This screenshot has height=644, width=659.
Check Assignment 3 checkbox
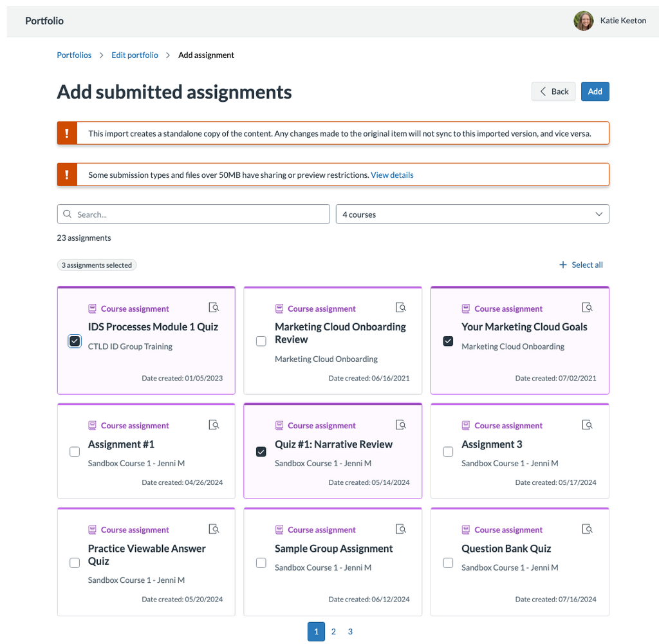pyautogui.click(x=448, y=452)
